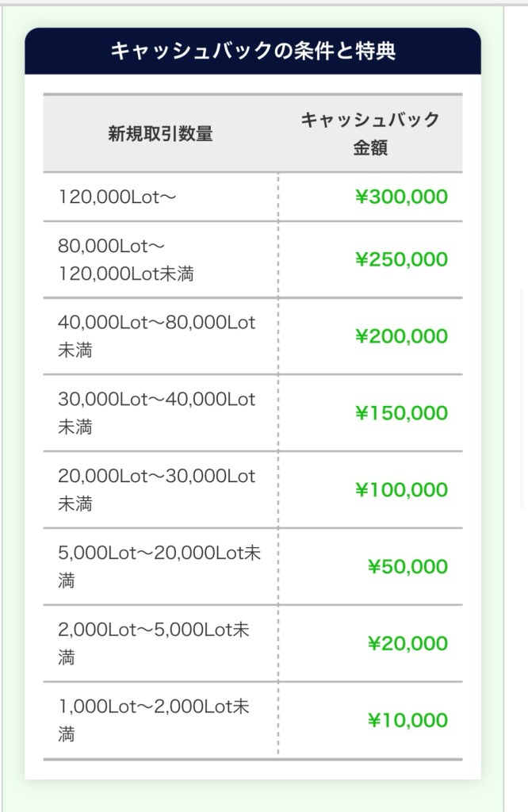Select the ¥150,000 cashback amount
The image size is (528, 812).
401,413
